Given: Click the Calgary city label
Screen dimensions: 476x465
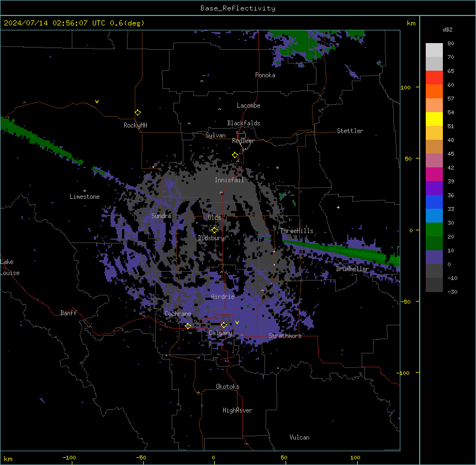Looking at the screenshot, I should pos(220,333).
